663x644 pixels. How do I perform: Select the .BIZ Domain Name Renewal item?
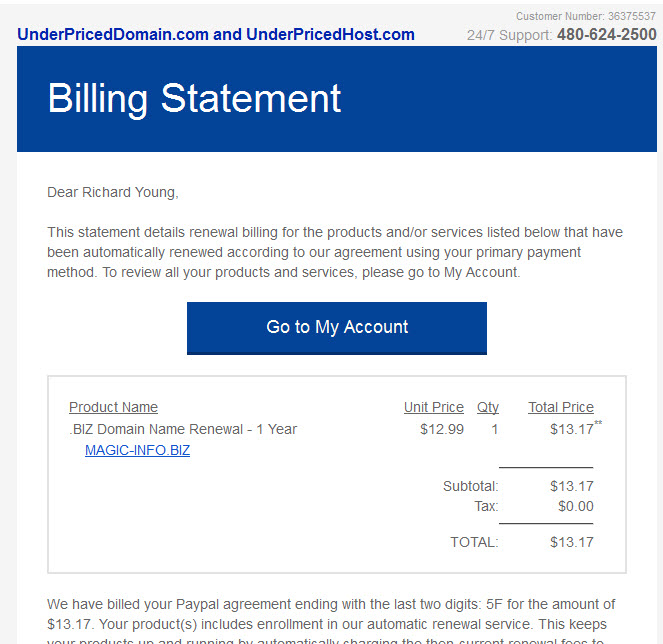point(183,429)
